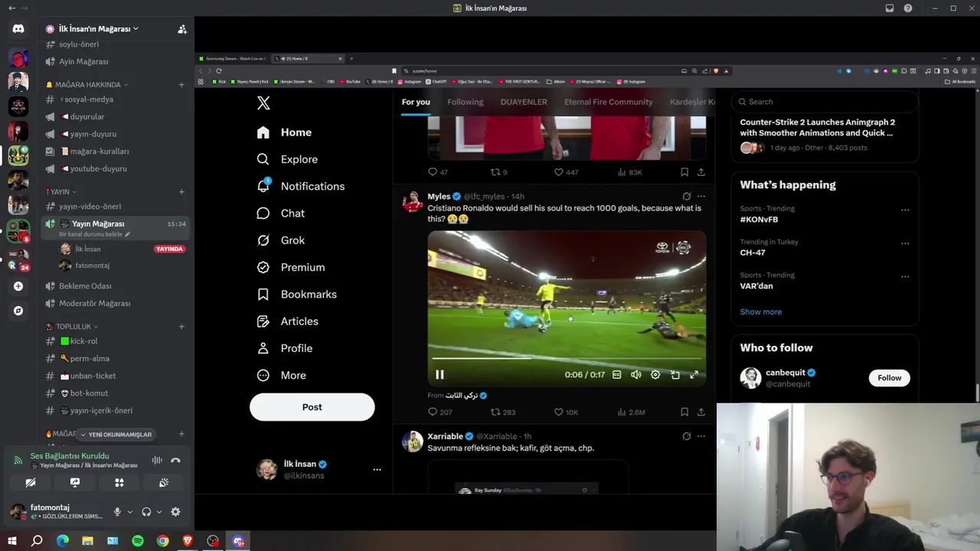Open Discord inbox icon in title bar
980x551 pixels.
(890, 8)
